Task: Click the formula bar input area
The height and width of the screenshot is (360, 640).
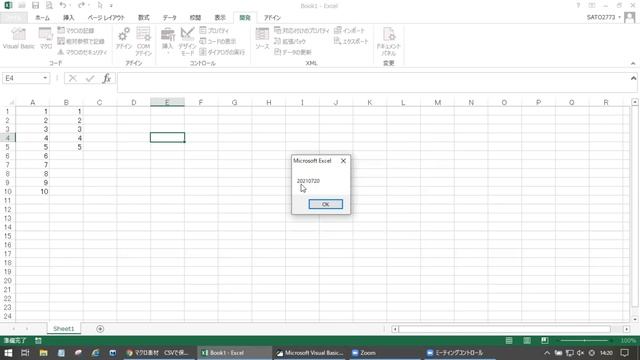Action: [373, 82]
